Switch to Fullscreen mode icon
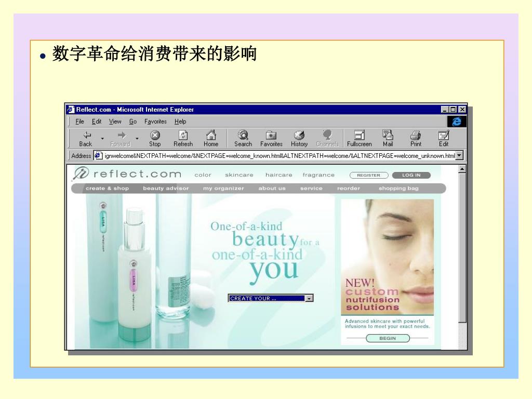The width and height of the screenshot is (532, 399). click(x=360, y=139)
